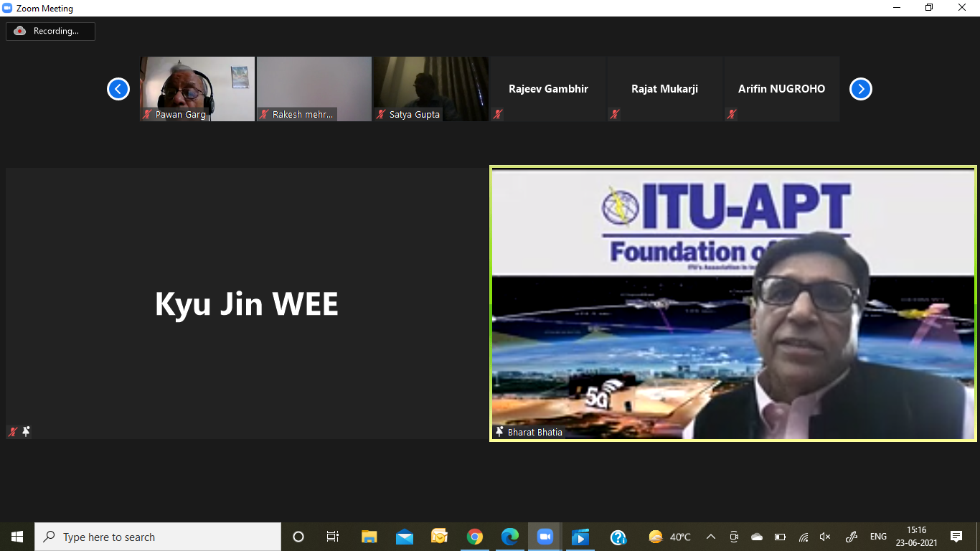Open Google Chrome from the taskbar
The width and height of the screenshot is (980, 551).
[x=475, y=537]
